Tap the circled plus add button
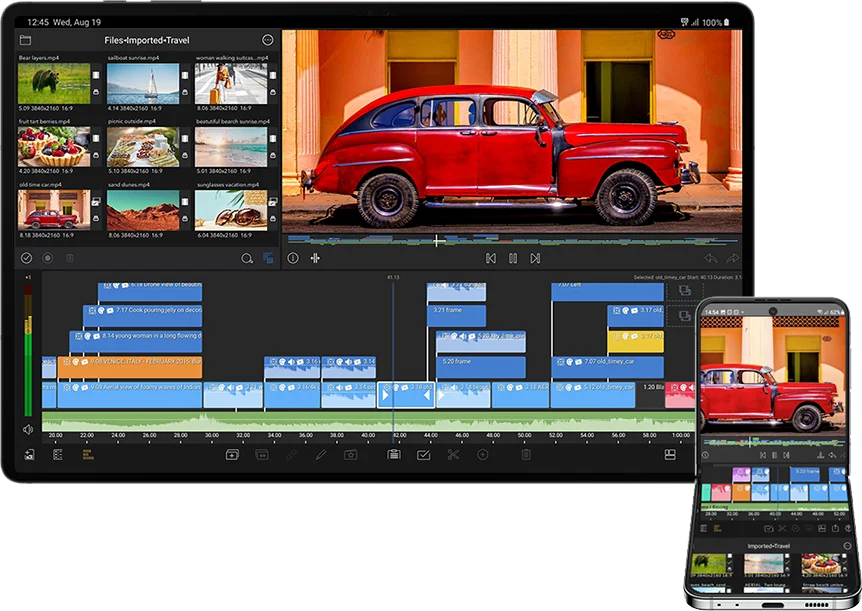 [483, 455]
